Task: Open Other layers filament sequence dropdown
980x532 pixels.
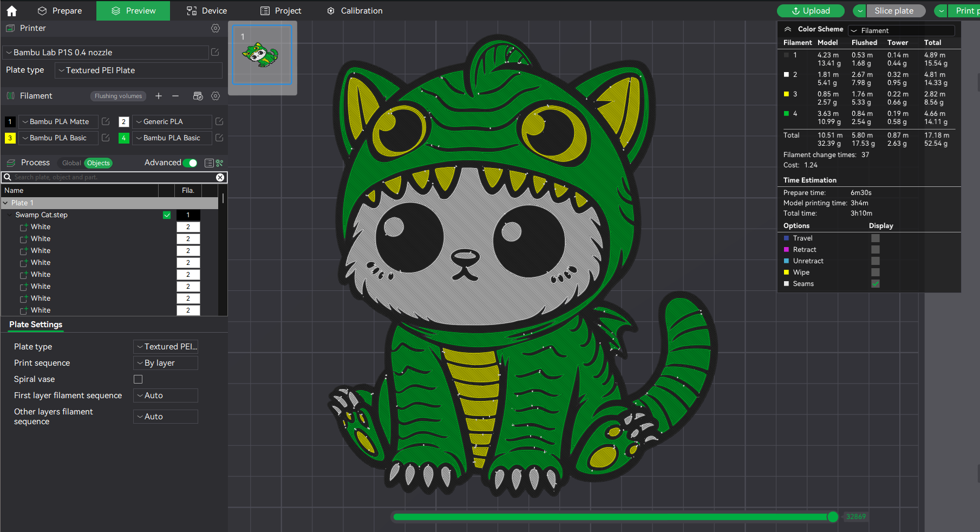Action: click(x=166, y=417)
